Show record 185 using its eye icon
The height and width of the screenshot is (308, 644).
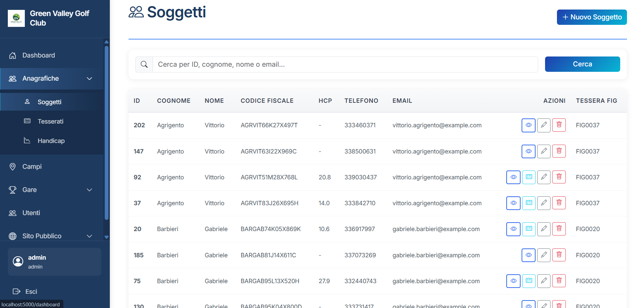(x=528, y=255)
